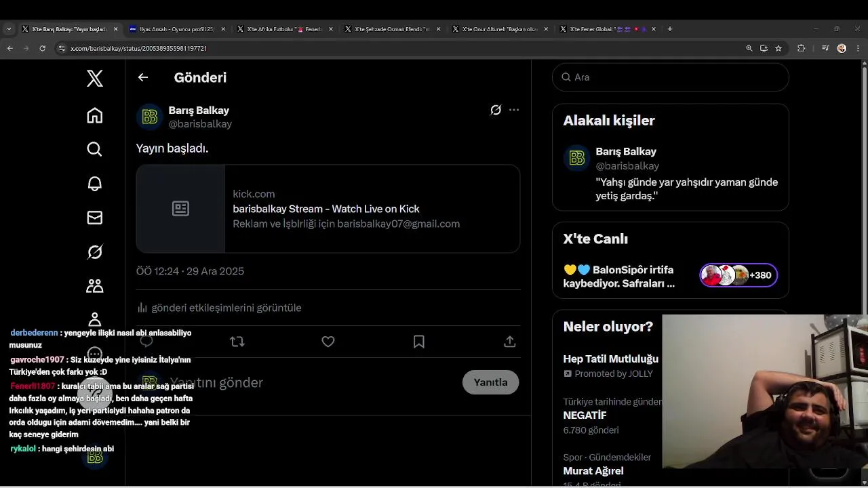The width and height of the screenshot is (868, 488).
Task: Go back with the Gönderi arrow
Action: [x=143, y=77]
